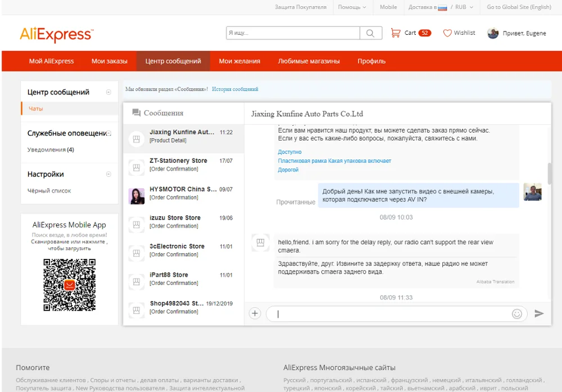The width and height of the screenshot is (562, 392).
Task: Collapse Служебные оповещения sidebar section
Action: click(108, 133)
